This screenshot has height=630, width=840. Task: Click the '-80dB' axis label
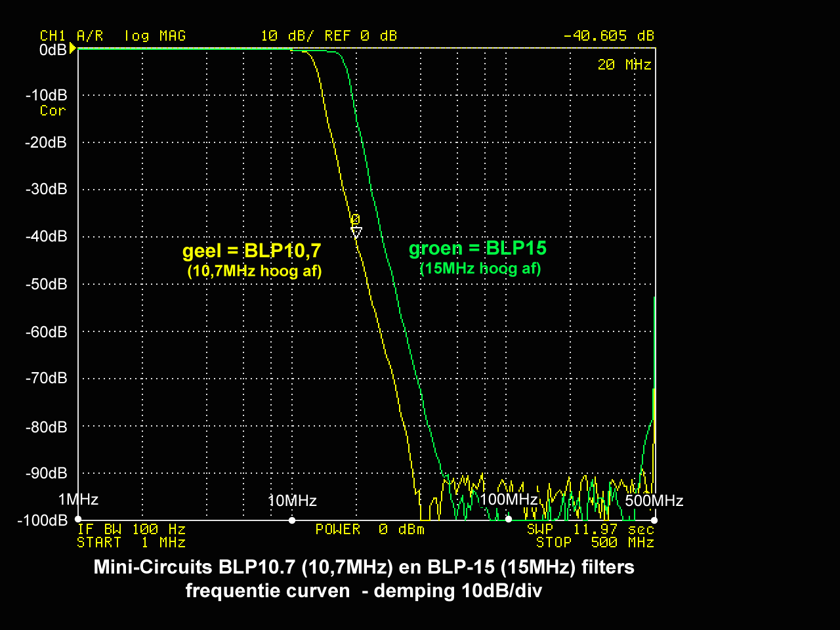point(47,427)
